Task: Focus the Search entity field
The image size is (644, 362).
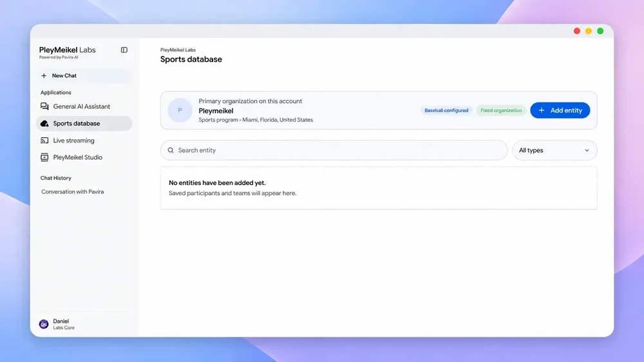Action: (x=334, y=150)
